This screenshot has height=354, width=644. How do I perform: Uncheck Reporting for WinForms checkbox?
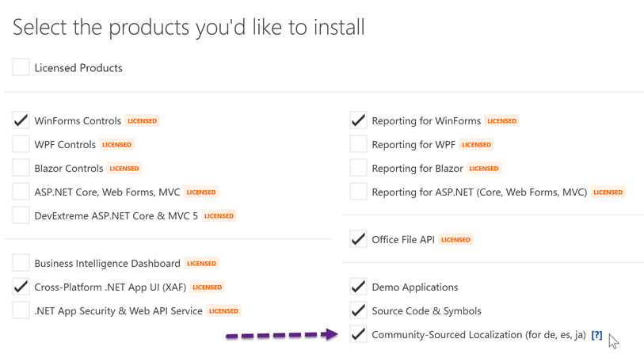coord(359,120)
